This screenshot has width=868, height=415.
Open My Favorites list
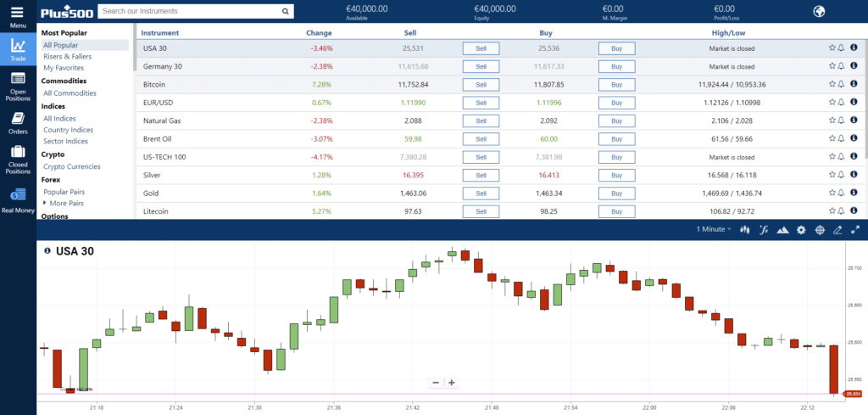click(x=64, y=68)
